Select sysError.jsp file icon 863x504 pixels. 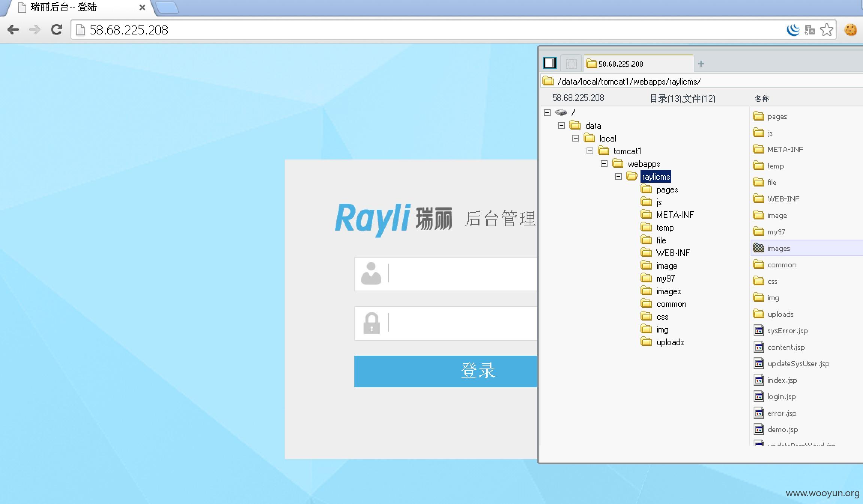point(759,331)
